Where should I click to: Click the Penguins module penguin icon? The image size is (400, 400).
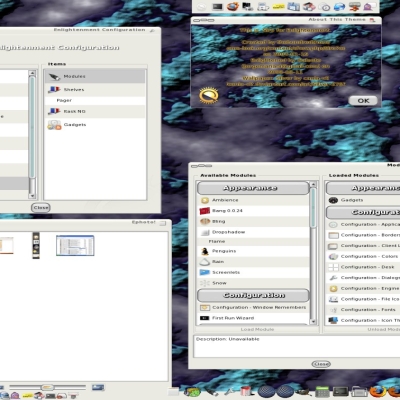click(205, 251)
